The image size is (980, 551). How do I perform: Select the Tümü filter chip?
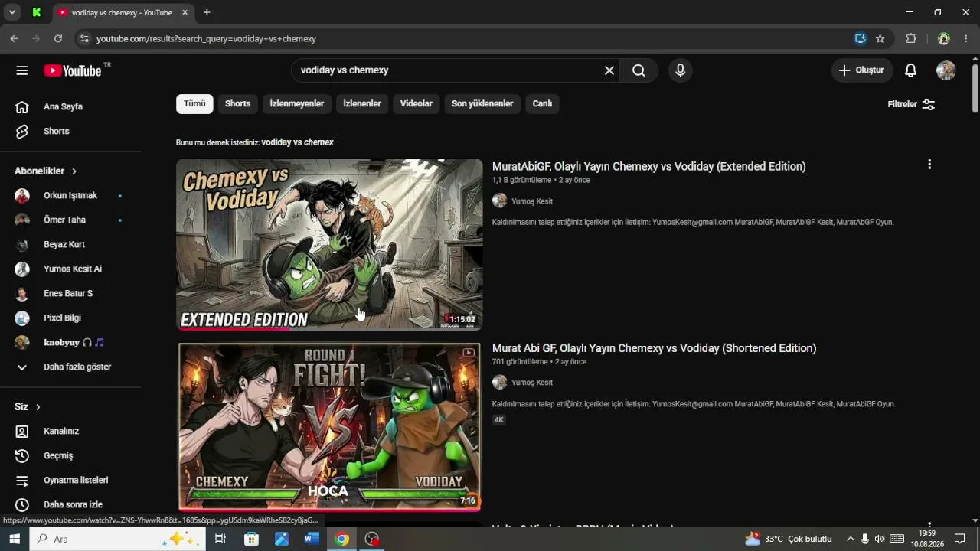click(x=194, y=104)
